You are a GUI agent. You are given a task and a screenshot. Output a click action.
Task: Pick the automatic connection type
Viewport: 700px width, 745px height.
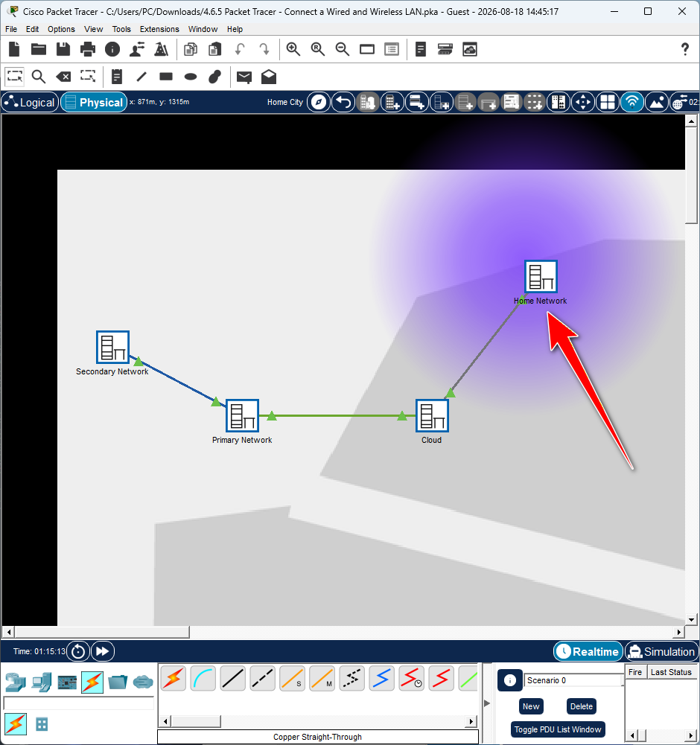174,678
